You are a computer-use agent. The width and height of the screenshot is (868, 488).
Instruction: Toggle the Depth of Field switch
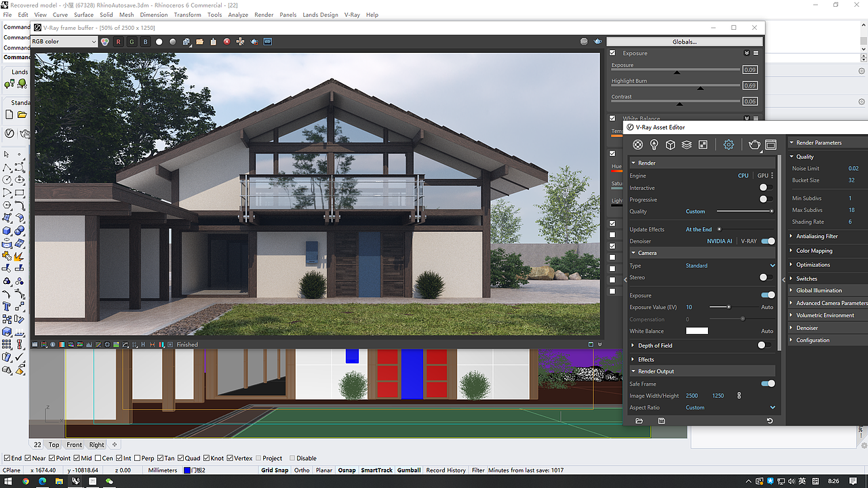click(765, 345)
